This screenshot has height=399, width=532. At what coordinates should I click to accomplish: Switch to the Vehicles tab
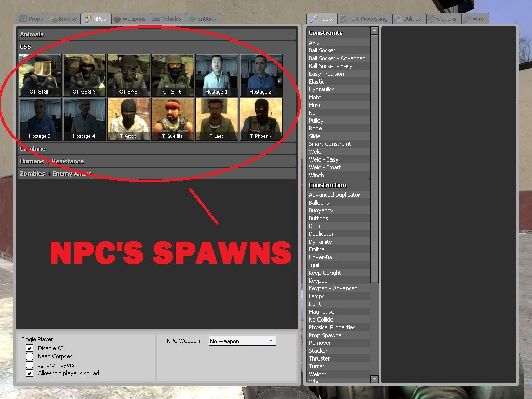(168, 18)
